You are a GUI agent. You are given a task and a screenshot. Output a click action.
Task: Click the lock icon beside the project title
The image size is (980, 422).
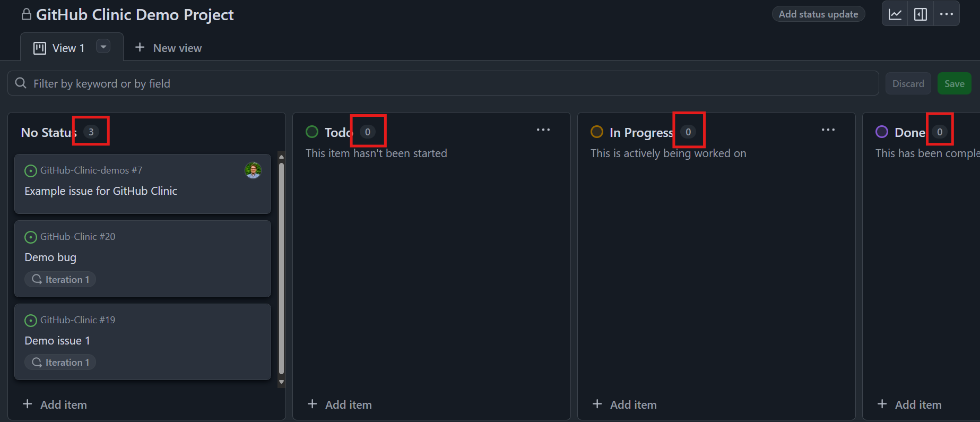click(x=26, y=14)
